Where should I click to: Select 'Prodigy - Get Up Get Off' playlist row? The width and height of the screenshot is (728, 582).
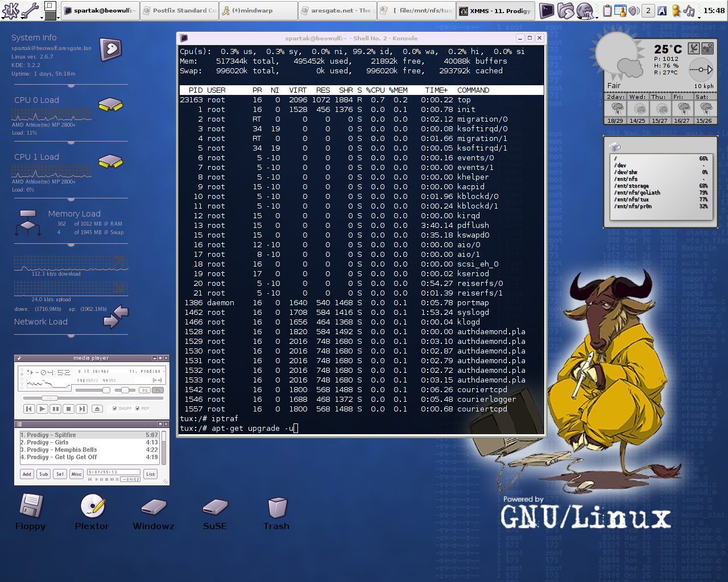click(89, 457)
